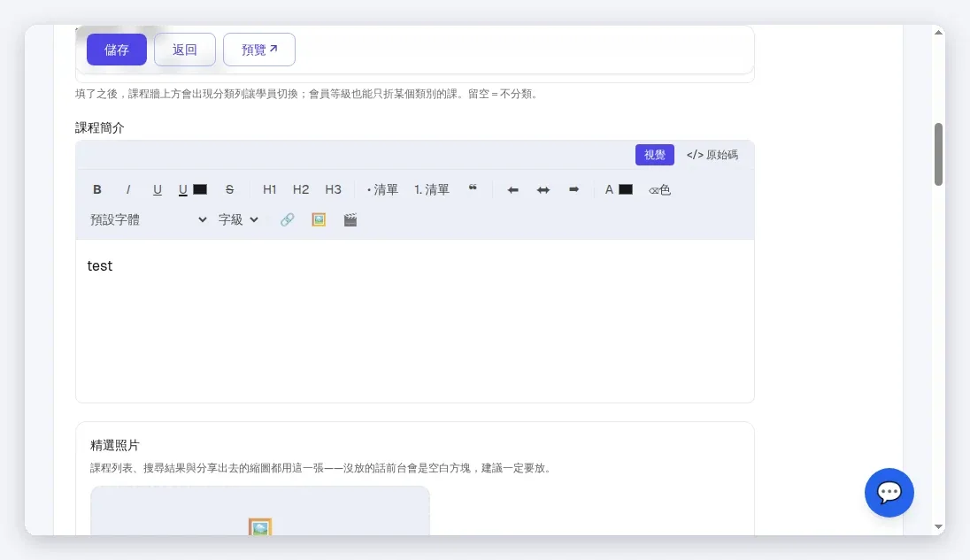Click the scrollbar up arrow
The width and height of the screenshot is (970, 560).
938,32
